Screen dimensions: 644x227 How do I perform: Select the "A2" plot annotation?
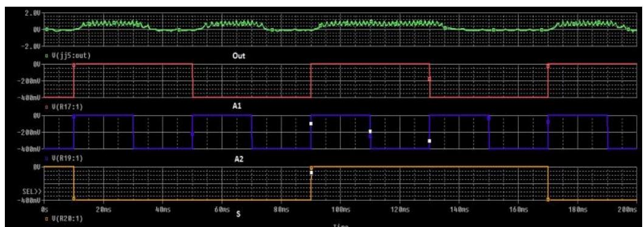pos(239,159)
